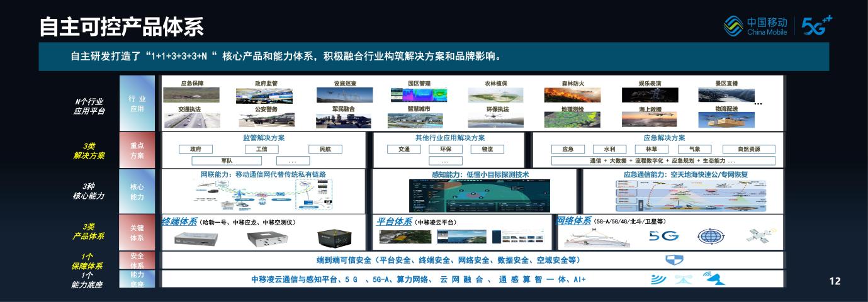Click the 工信 box

click(x=261, y=149)
